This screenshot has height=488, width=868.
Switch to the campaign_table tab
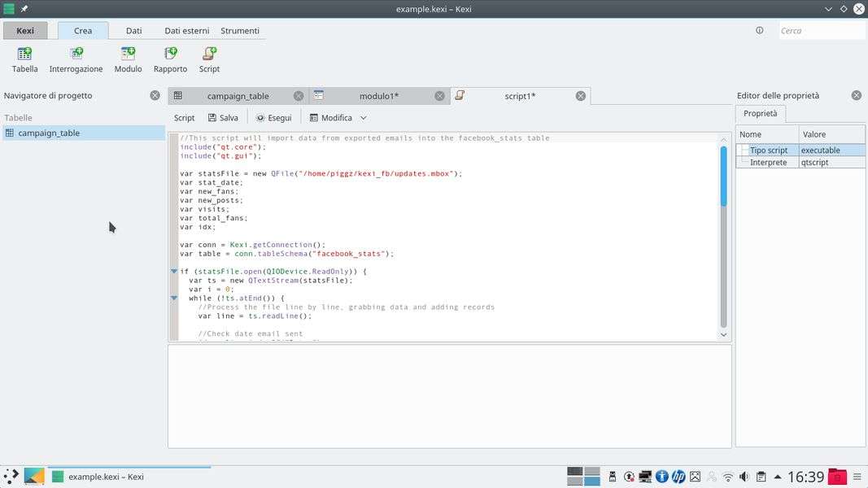tap(237, 96)
